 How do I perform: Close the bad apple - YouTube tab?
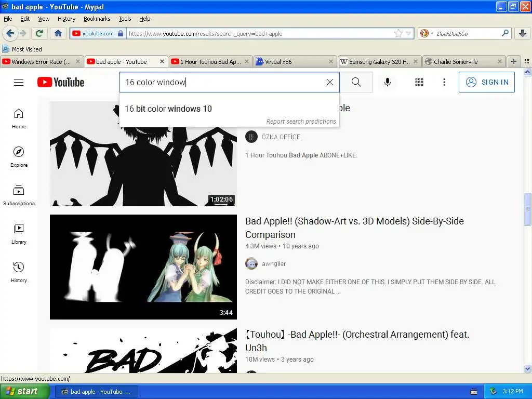162,61
